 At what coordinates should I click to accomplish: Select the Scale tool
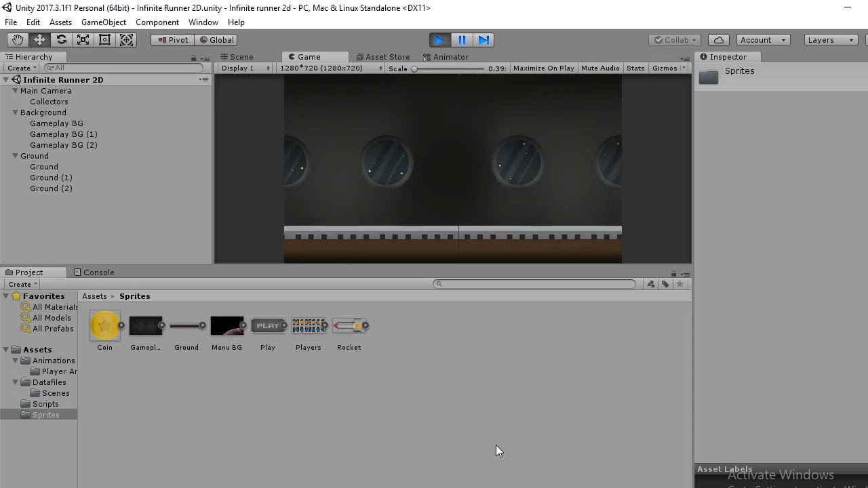pyautogui.click(x=83, y=40)
